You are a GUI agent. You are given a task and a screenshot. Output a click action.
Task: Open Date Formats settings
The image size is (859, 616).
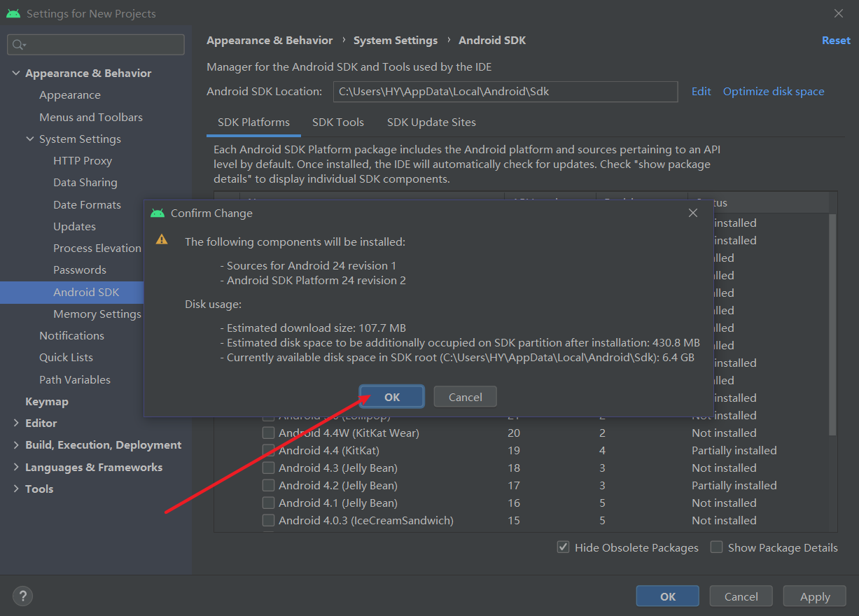[87, 204]
